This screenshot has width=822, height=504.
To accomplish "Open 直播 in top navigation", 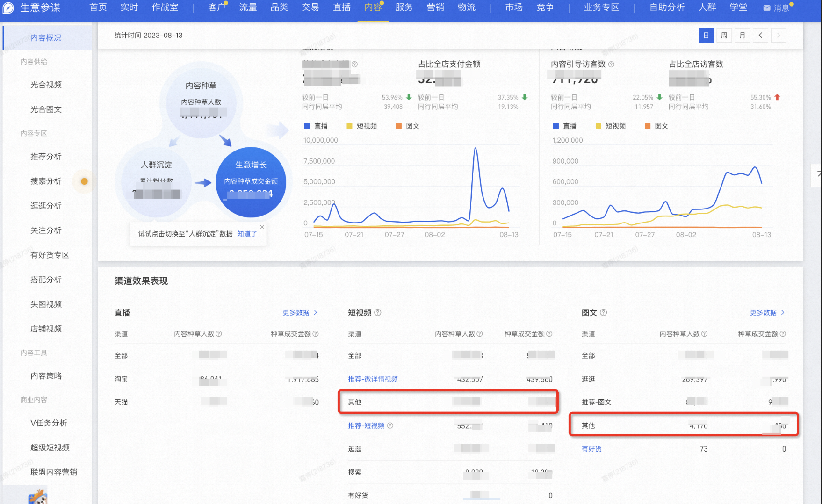I will pos(342,7).
